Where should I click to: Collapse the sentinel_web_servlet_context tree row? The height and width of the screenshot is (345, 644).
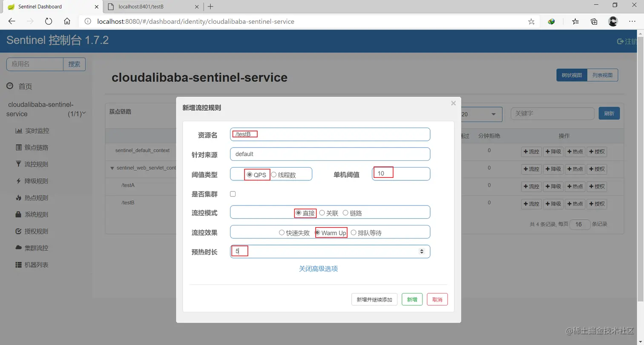pyautogui.click(x=112, y=168)
